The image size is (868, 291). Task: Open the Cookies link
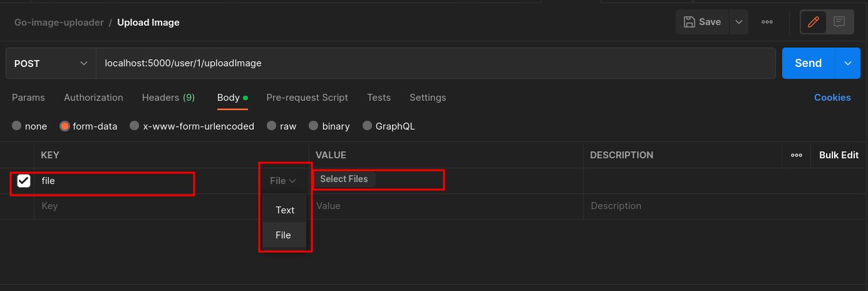coord(832,98)
